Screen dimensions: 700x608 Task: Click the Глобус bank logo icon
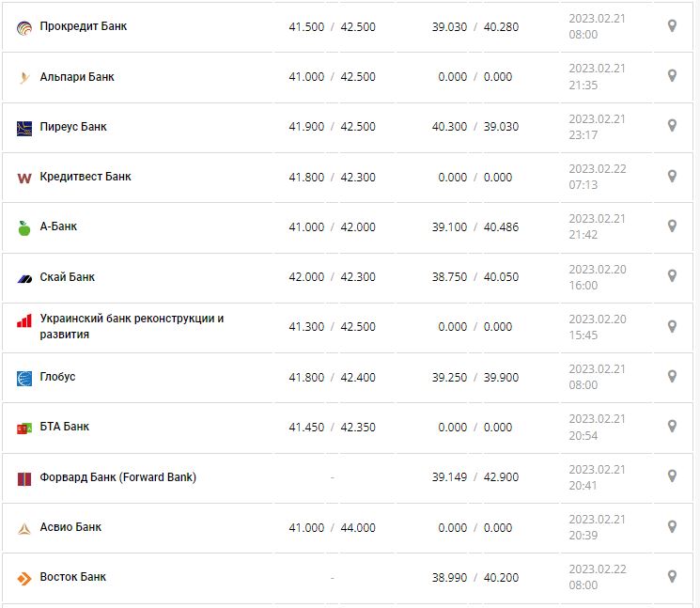point(24,378)
